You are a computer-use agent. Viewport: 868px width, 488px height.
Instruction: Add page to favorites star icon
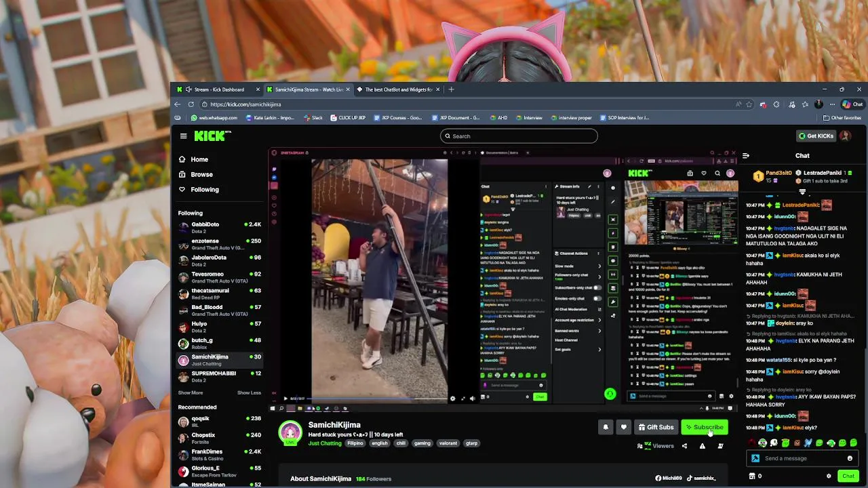click(x=749, y=104)
